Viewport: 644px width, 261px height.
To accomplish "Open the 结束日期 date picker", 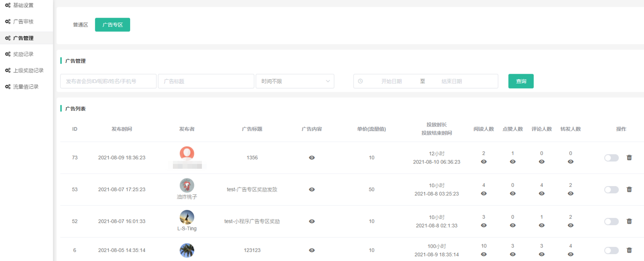I will coord(451,81).
